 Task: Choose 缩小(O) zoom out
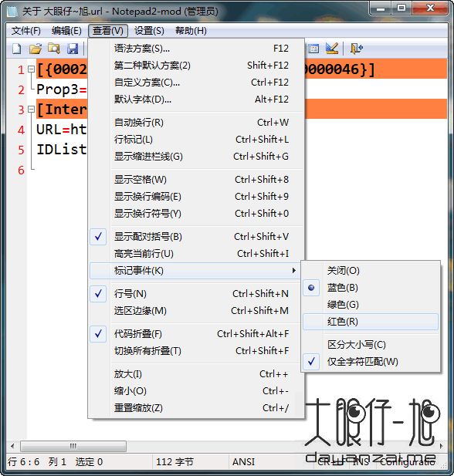[197, 391]
